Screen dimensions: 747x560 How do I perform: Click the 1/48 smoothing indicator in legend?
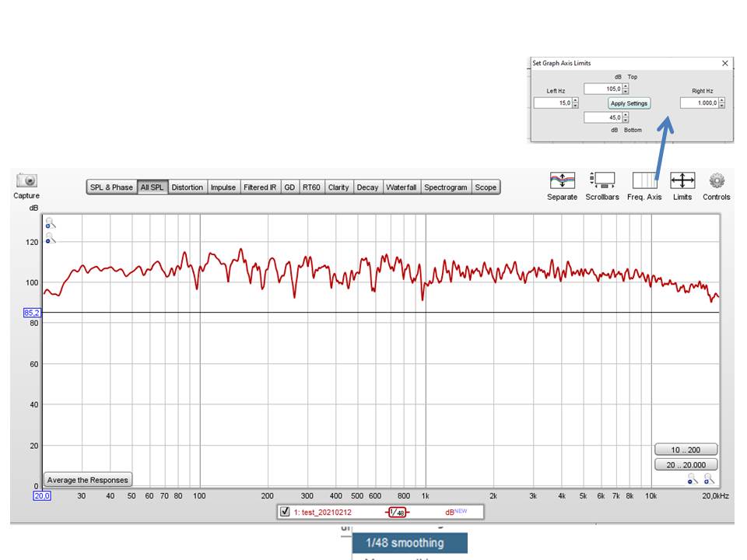point(397,513)
